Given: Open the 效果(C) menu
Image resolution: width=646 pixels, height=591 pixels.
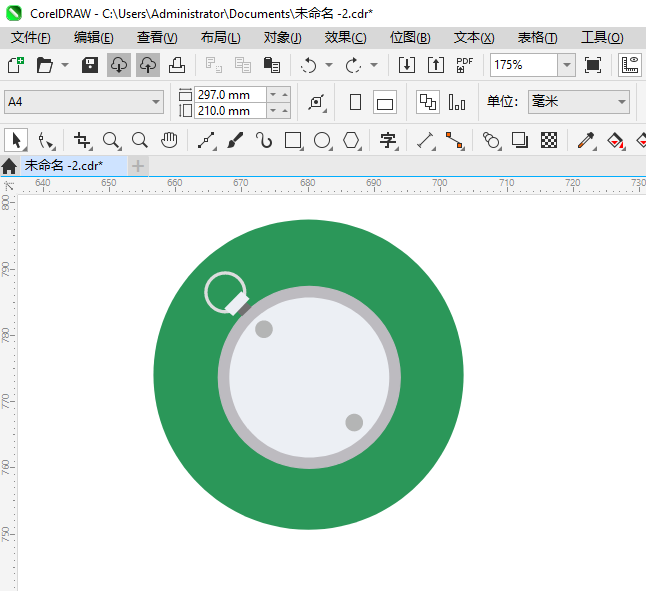Looking at the screenshot, I should point(345,37).
